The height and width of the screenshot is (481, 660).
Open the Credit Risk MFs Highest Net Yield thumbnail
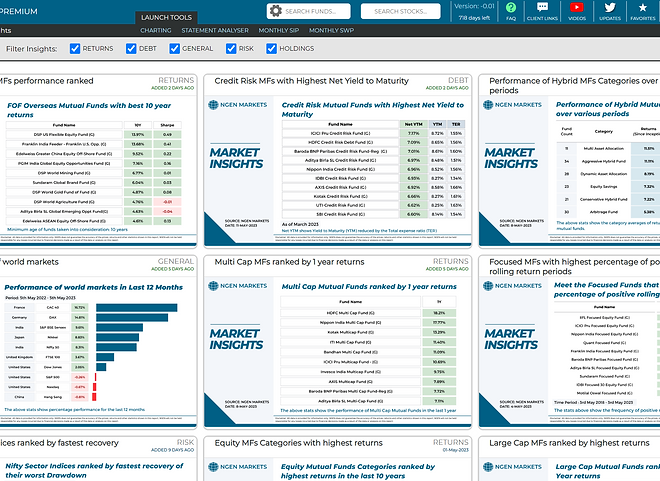(x=338, y=171)
